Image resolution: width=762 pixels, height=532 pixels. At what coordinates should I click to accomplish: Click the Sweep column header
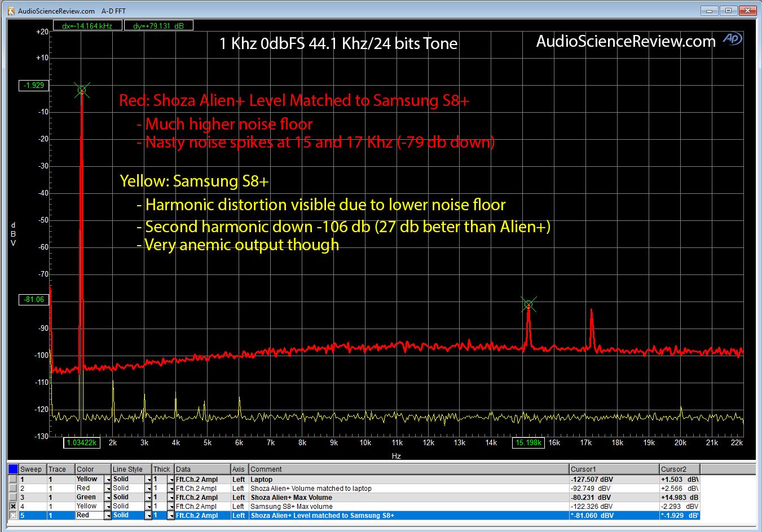click(x=33, y=469)
